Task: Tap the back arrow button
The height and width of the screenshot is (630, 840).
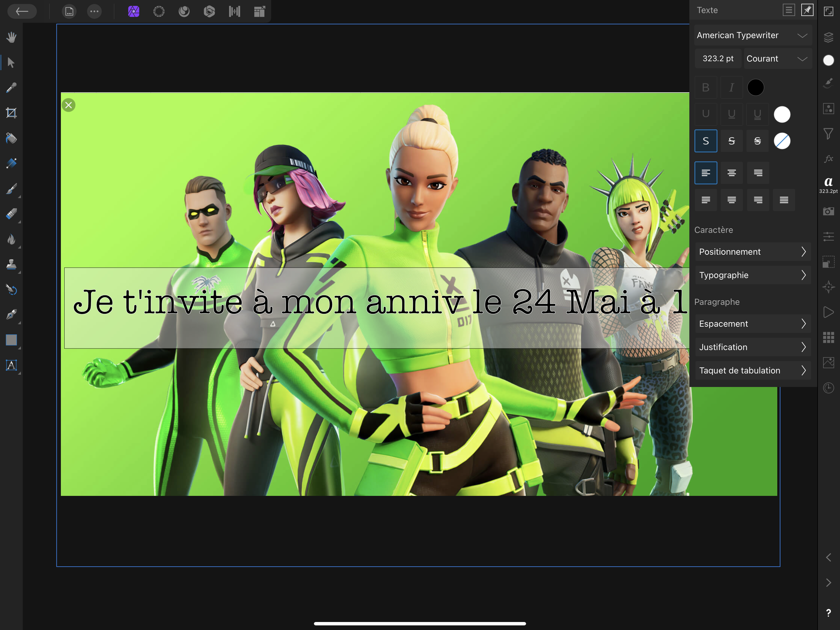Action: point(22,11)
